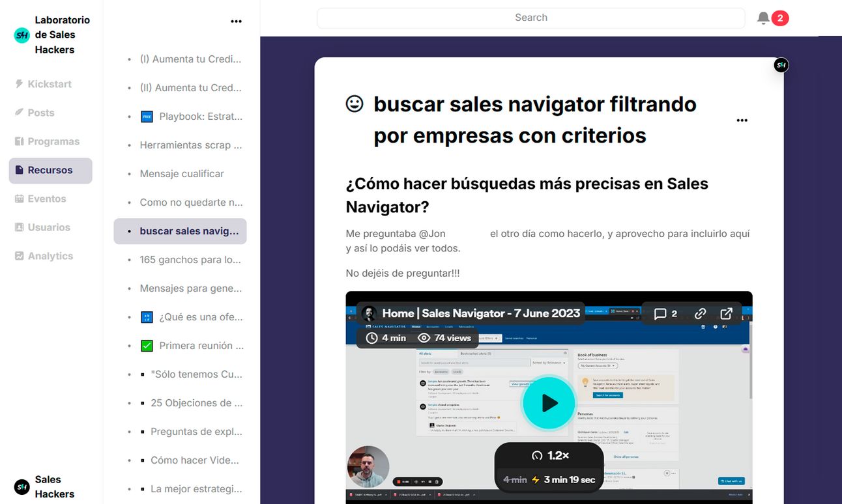The image size is (842, 504).
Task: Open 'Como no quedarte n...' resource
Action: click(x=191, y=203)
